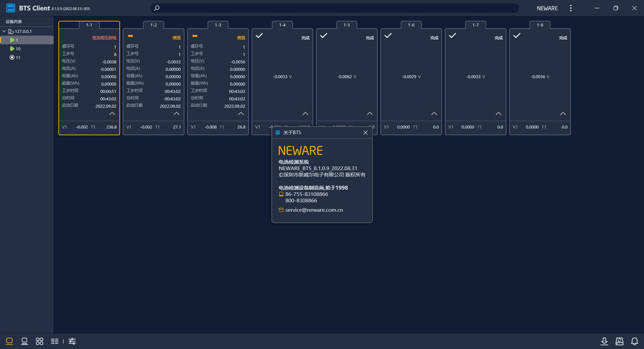Click the service@neware.com.cn email address
This screenshot has width=644, height=349.
point(314,210)
